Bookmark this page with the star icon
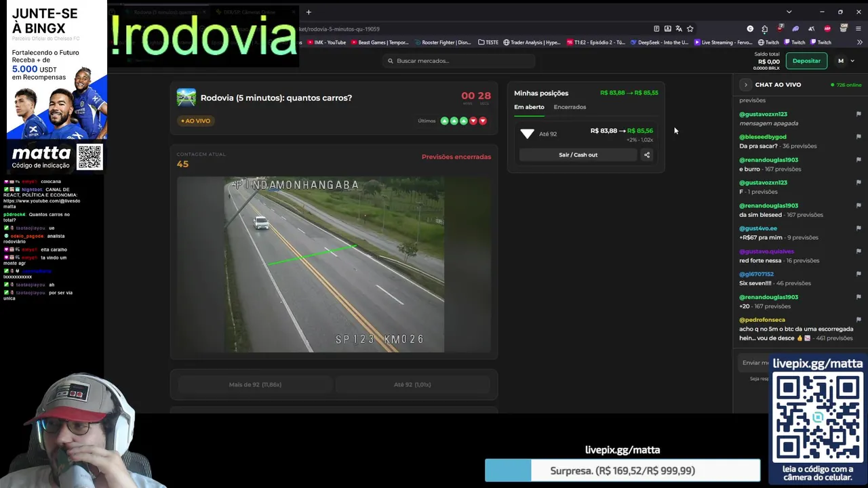This screenshot has width=868, height=488. (x=690, y=28)
